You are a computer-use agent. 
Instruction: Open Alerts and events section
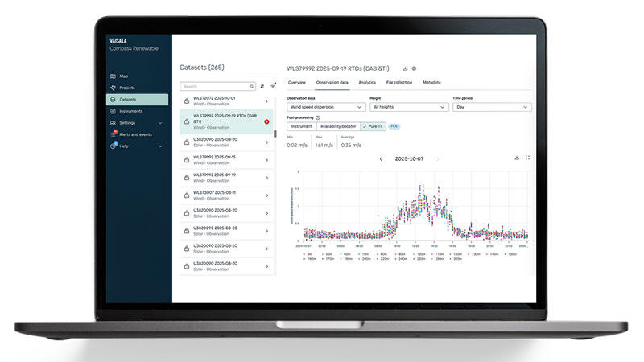click(134, 134)
